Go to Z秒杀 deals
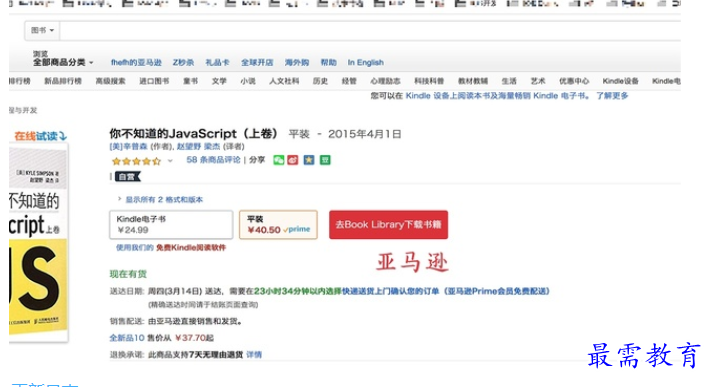 coord(183,62)
